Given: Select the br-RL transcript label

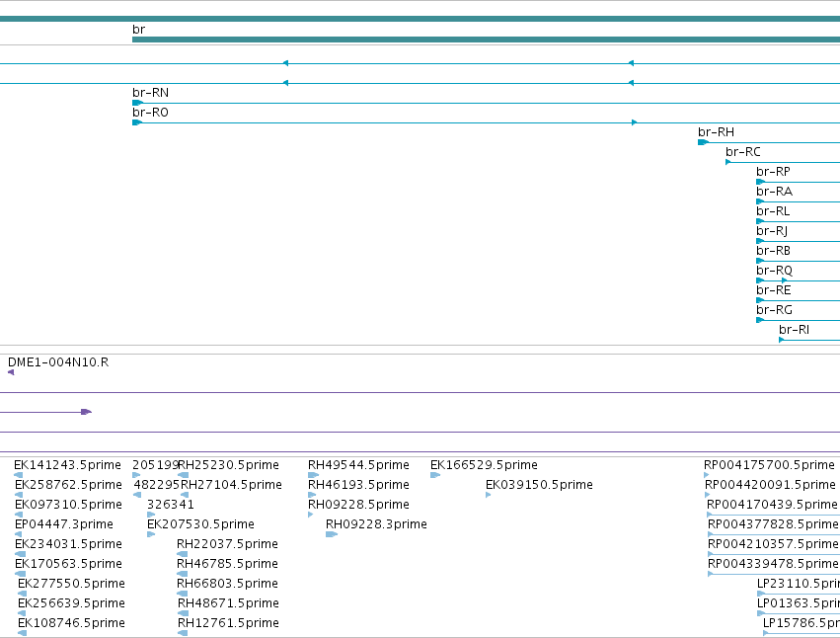Looking at the screenshot, I should tap(773, 211).
